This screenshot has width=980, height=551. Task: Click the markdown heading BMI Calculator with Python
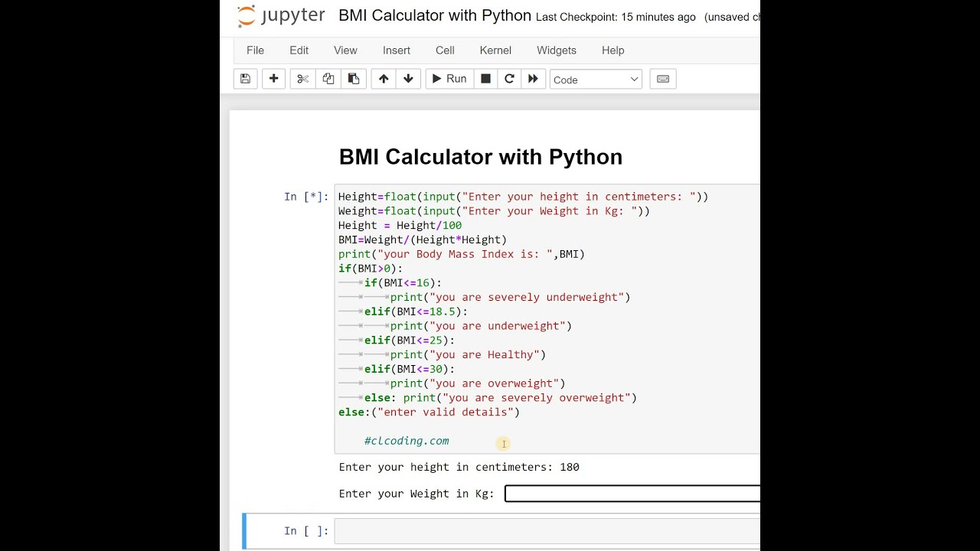pos(481,157)
